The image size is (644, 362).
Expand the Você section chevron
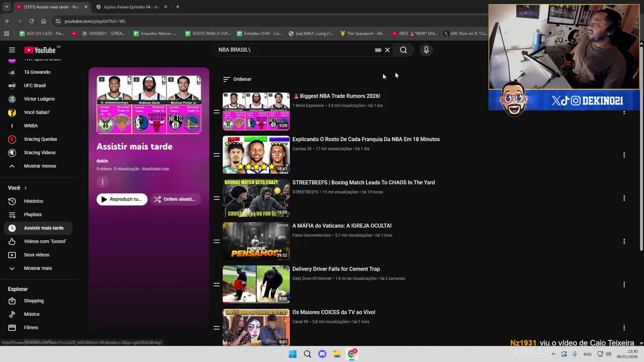25,188
